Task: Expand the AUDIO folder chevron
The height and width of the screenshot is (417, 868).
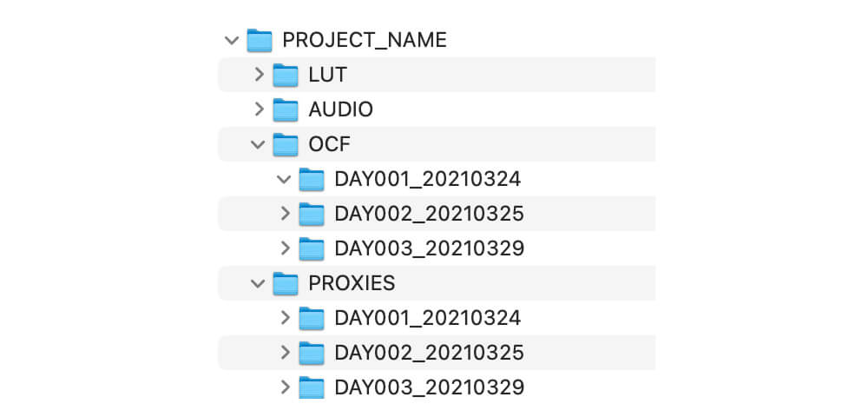Action: (259, 109)
